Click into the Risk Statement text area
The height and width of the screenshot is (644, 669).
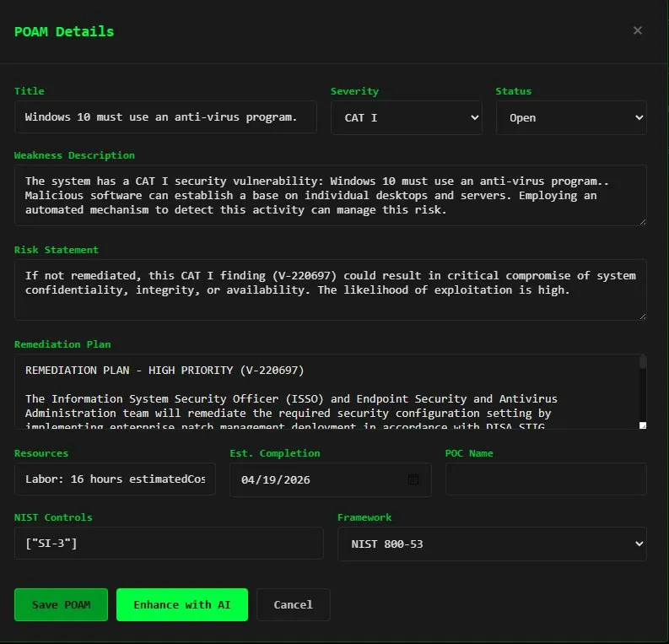pos(330,290)
